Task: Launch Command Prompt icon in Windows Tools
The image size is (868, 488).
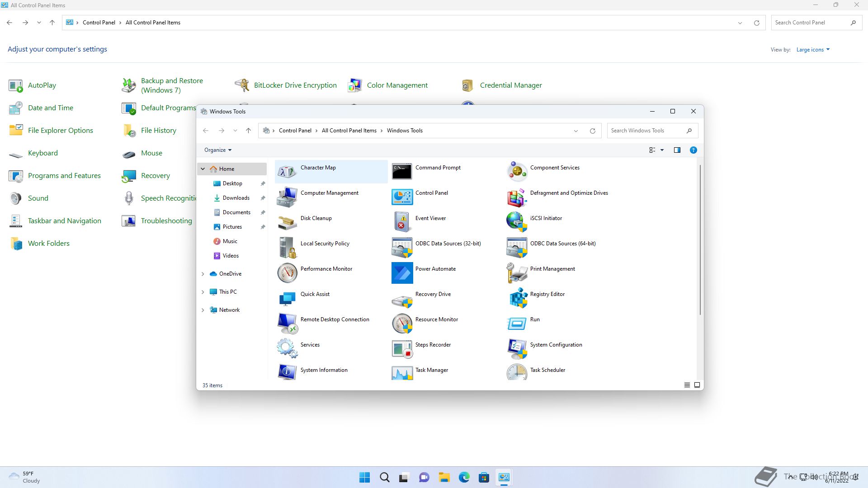Action: (402, 172)
